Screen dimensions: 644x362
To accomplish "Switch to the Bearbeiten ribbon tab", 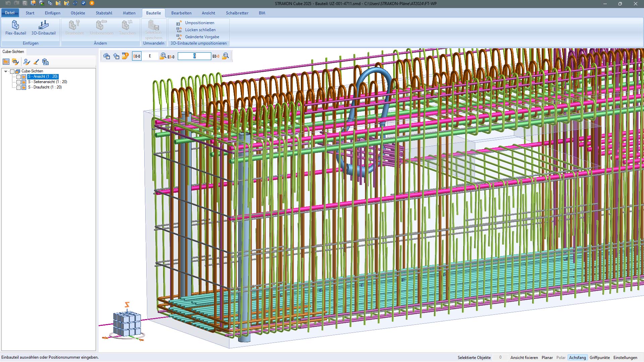I will [181, 13].
